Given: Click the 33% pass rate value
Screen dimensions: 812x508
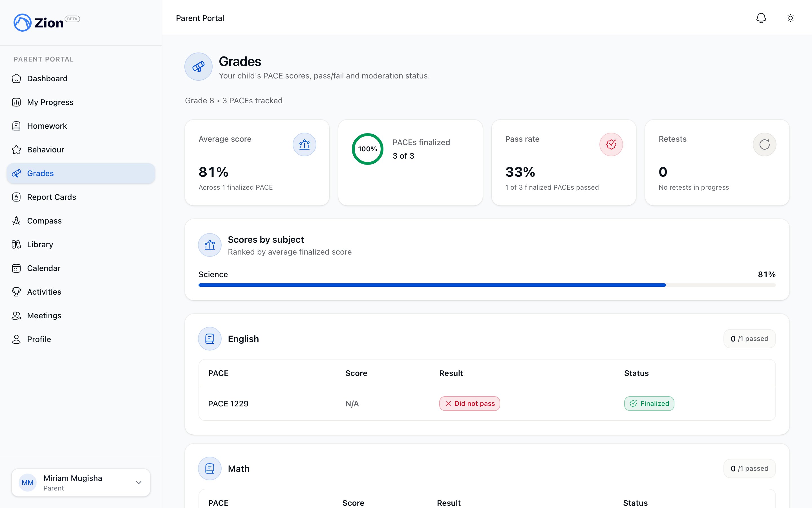Looking at the screenshot, I should (520, 172).
